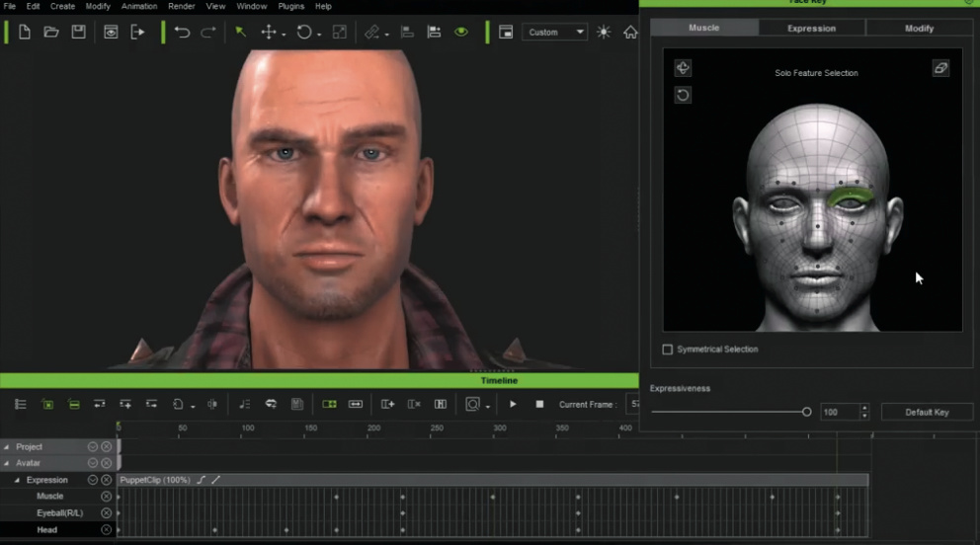
Task: Stop playback in the timeline toolbar
Action: 539,404
